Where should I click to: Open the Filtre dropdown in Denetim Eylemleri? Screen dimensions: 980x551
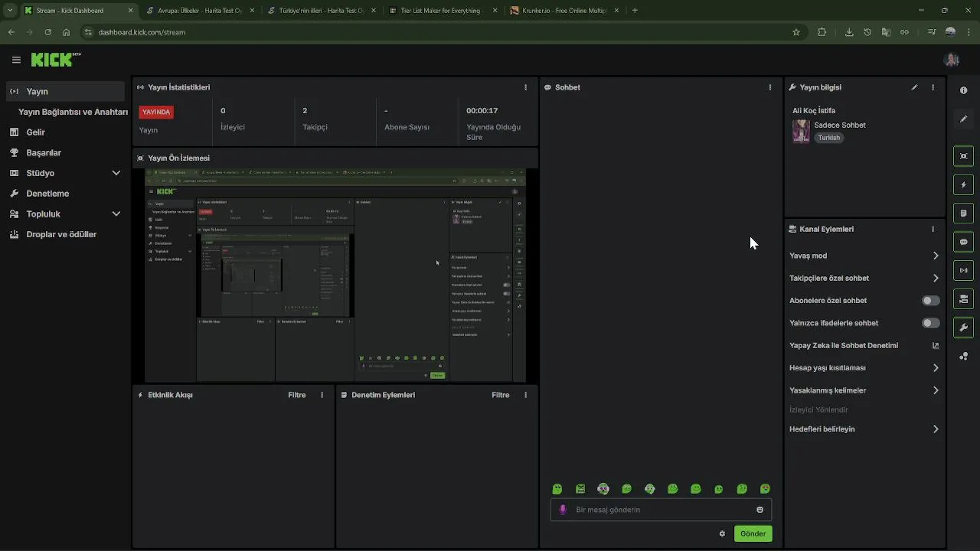[x=501, y=395]
